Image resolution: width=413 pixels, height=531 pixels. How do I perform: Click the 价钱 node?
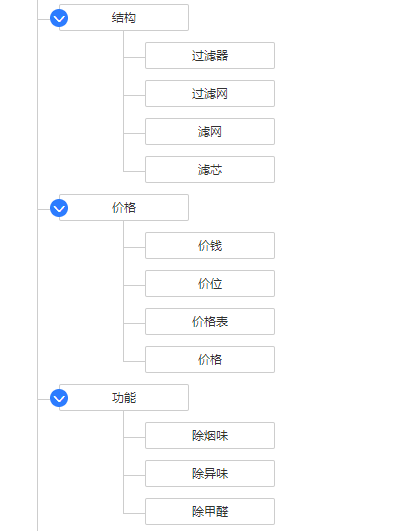tap(210, 246)
